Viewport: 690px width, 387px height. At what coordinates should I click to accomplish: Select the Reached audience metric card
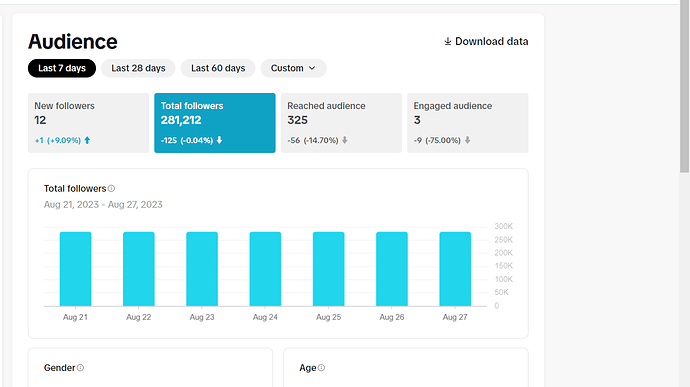pos(341,123)
